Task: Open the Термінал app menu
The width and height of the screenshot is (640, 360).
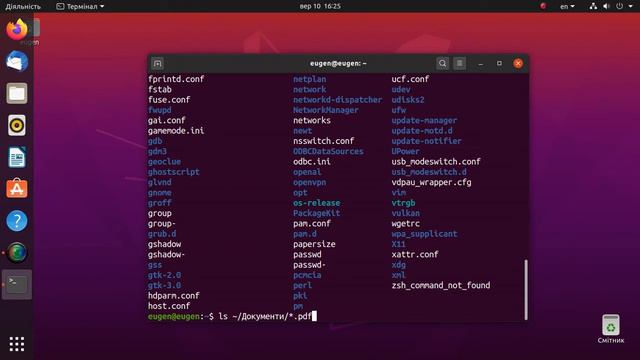Action: 80,6
